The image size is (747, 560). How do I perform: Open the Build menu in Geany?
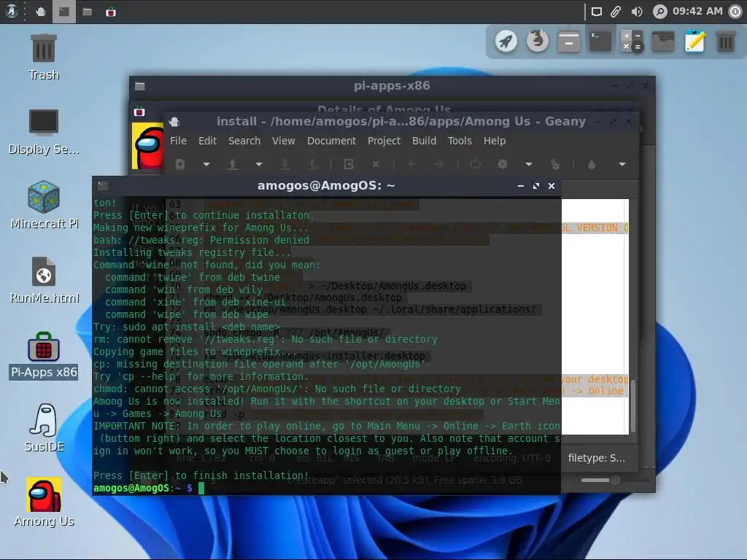click(x=424, y=141)
